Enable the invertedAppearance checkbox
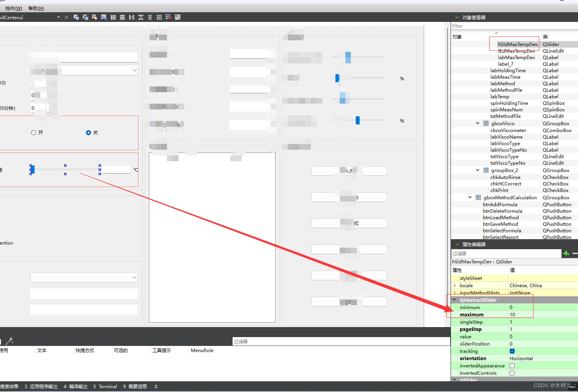Screen dimensions: 578x392 [x=512, y=366]
